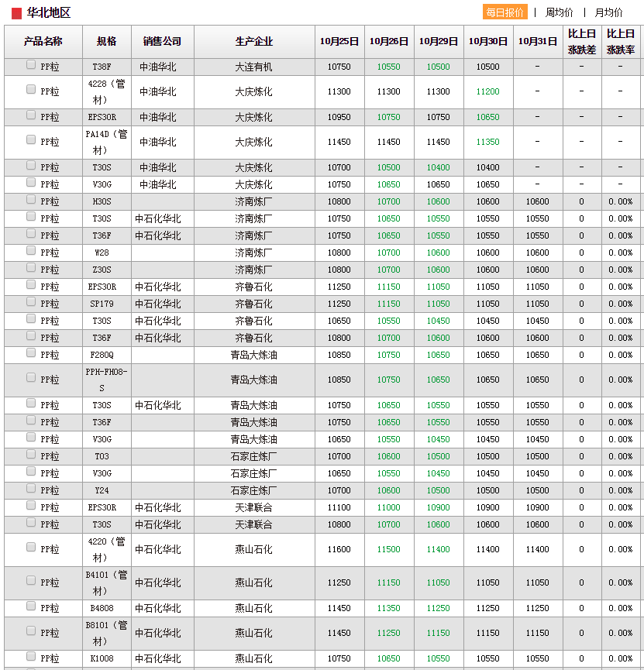Click the 10550 price in T38F row
This screenshot has height=670, width=644.
coord(389,67)
